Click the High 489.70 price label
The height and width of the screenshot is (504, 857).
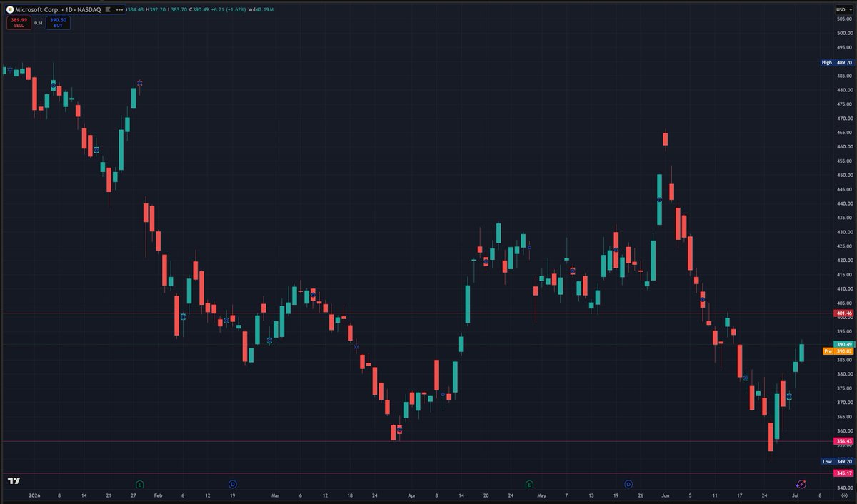(x=837, y=62)
